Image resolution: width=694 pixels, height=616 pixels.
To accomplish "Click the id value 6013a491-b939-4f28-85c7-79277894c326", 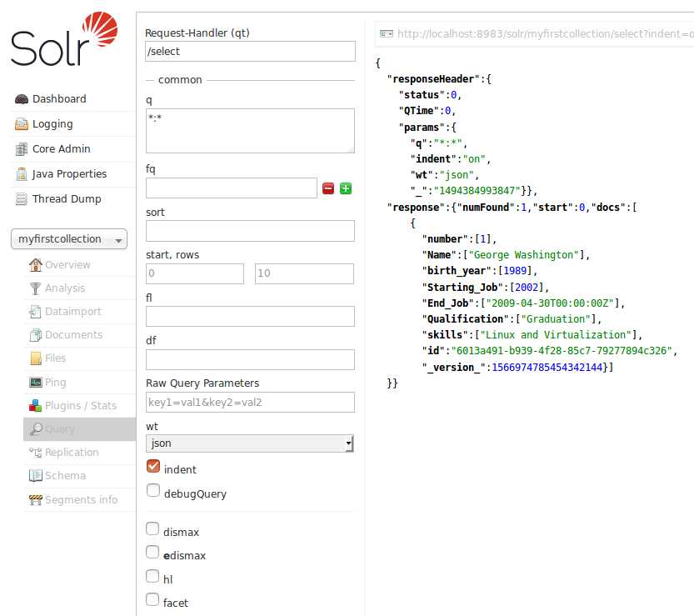I will click(x=562, y=351).
